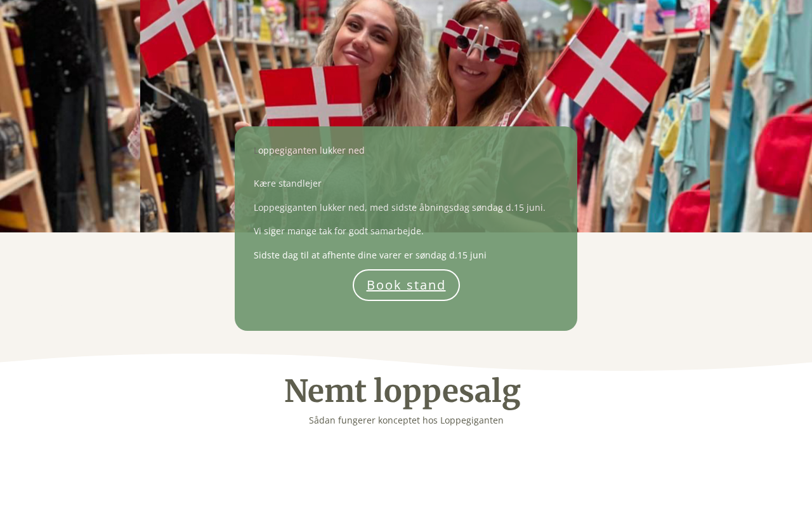Click the "Nemt loppesalg" heading
Image resolution: width=812 pixels, height=508 pixels.
coord(402,391)
